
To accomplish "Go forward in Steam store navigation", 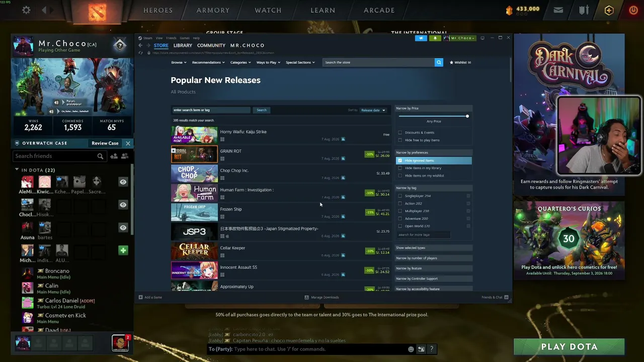I will point(148,45).
